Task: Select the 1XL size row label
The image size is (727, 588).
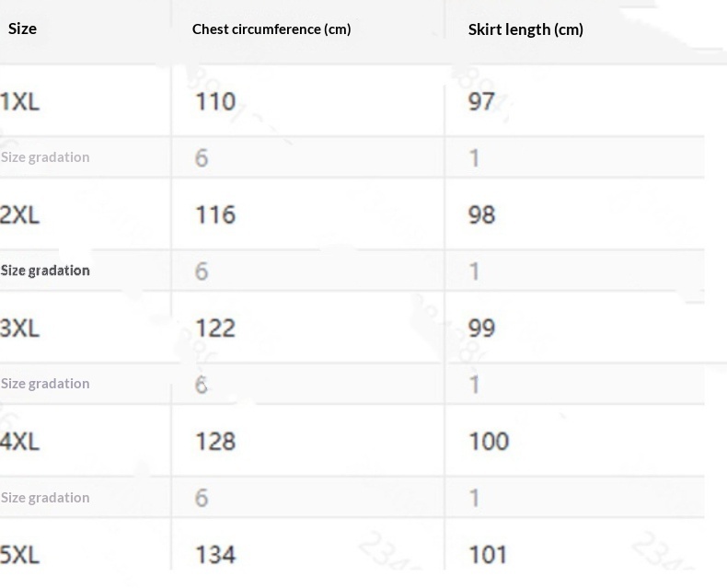Action: click(x=20, y=101)
